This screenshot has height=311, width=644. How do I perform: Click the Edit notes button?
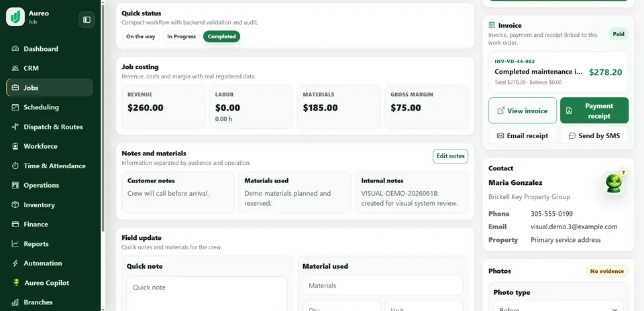point(450,156)
